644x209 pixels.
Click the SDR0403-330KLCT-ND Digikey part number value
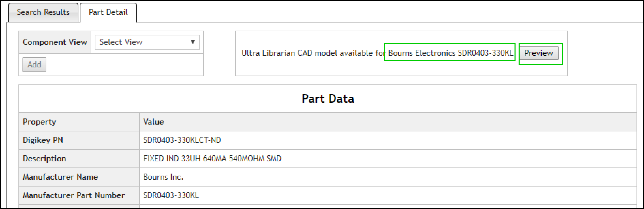point(182,140)
